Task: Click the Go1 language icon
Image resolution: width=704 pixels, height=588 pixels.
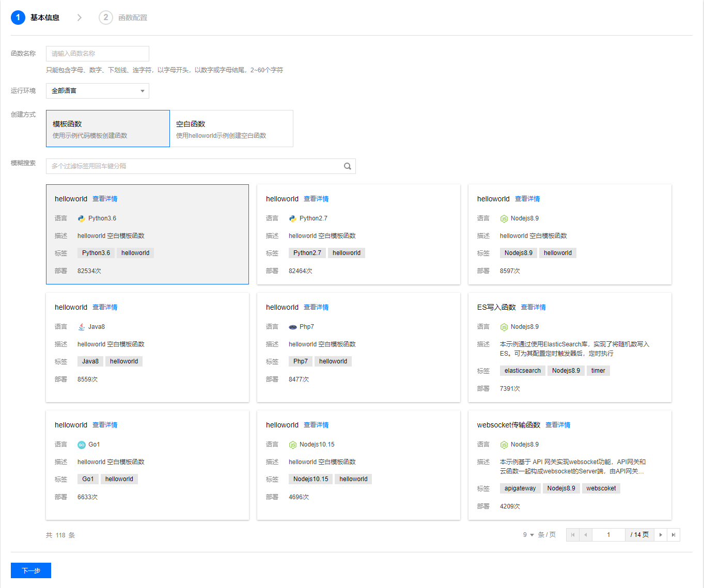Action: pos(82,444)
